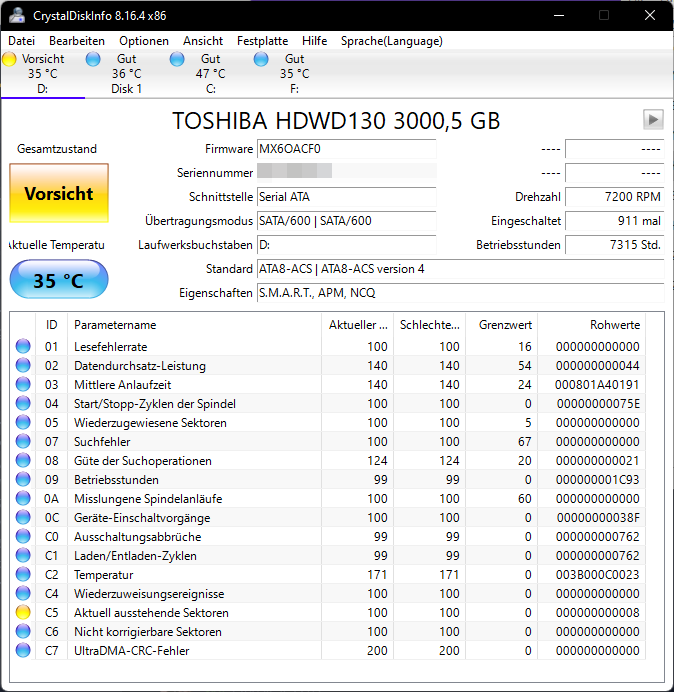The image size is (674, 692).
Task: Click the TOSHIBA HDWD130 3000,5 GB title
Action: pos(336,120)
